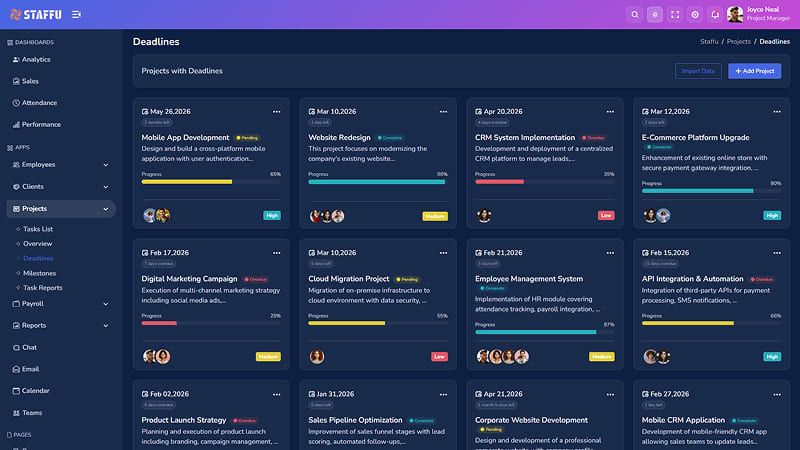Click the calendar icon beside Feb 17,2026
The height and width of the screenshot is (450, 800).
coord(145,253)
